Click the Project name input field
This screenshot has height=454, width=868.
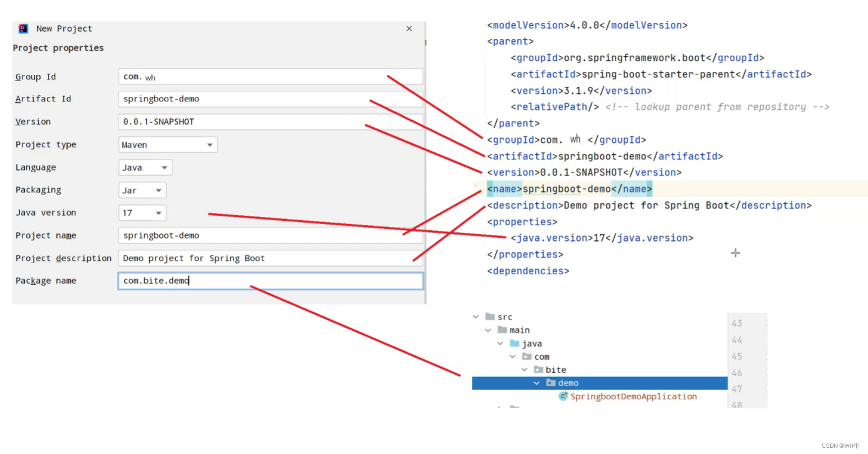pos(270,235)
